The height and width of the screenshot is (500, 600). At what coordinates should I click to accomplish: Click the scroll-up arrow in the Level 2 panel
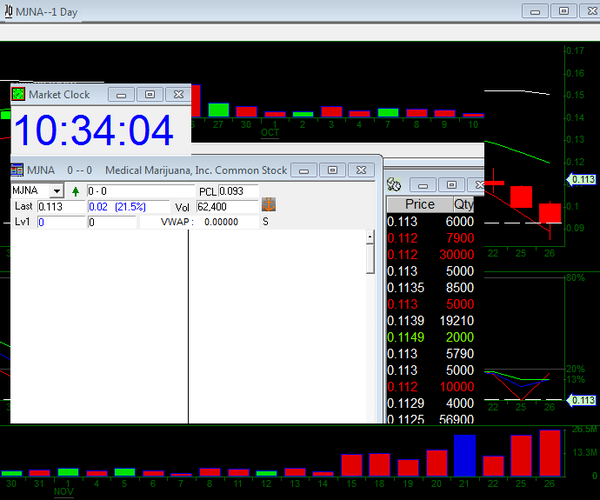pyautogui.click(x=370, y=237)
